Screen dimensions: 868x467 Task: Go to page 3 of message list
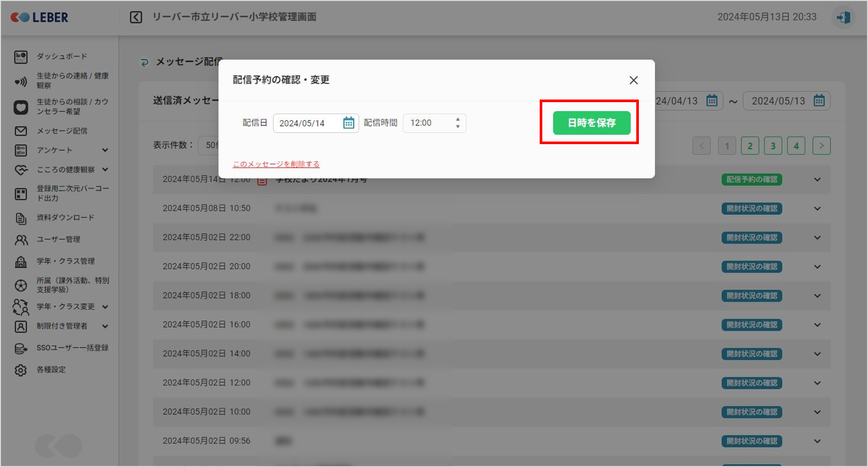click(773, 146)
